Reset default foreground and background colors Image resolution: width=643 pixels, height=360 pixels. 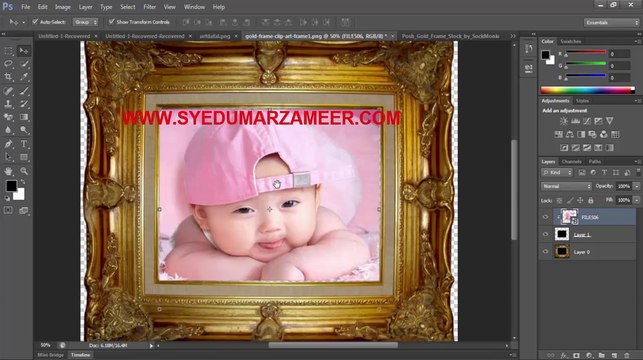click(x=7, y=198)
